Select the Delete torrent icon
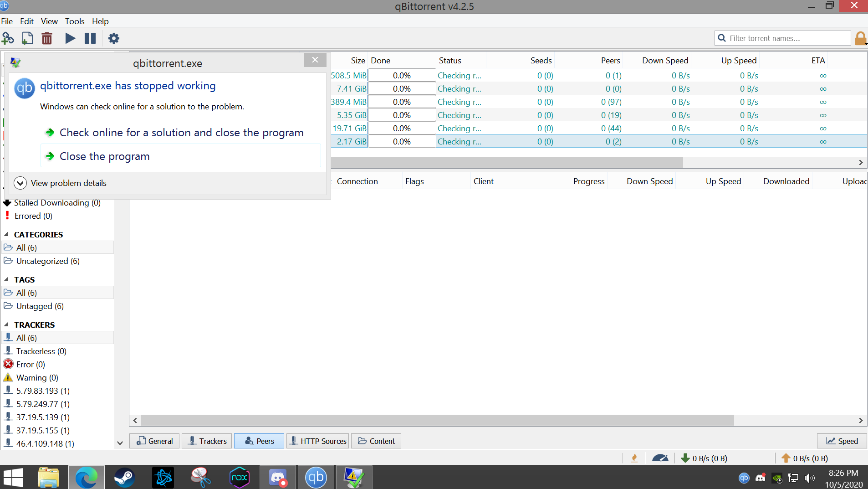The image size is (868, 489). click(47, 38)
